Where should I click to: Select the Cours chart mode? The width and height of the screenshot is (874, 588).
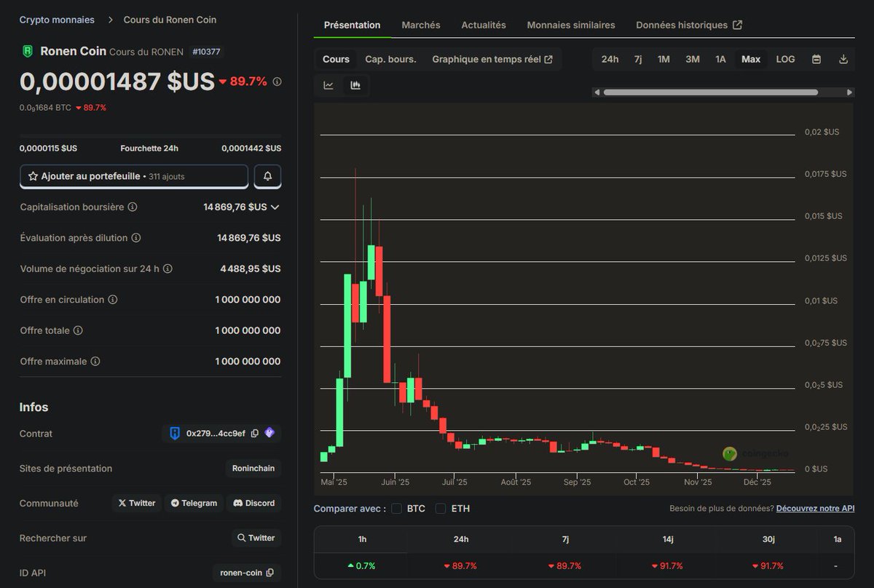tap(336, 59)
